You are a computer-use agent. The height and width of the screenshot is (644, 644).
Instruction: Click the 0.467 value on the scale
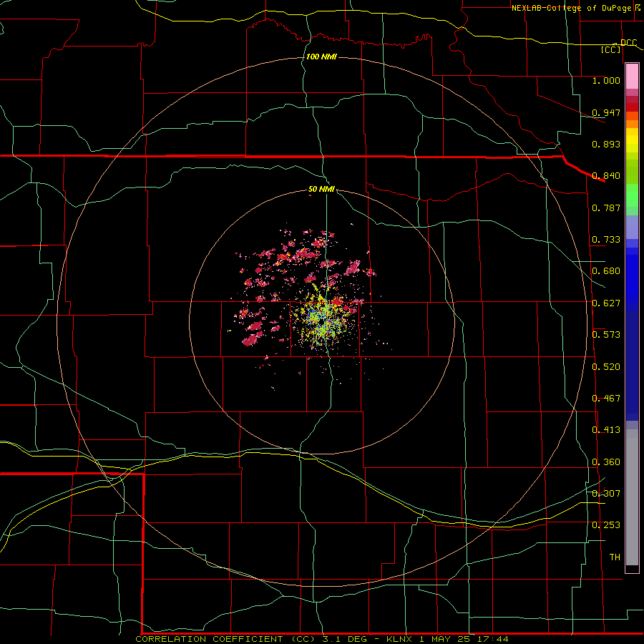[x=606, y=399]
